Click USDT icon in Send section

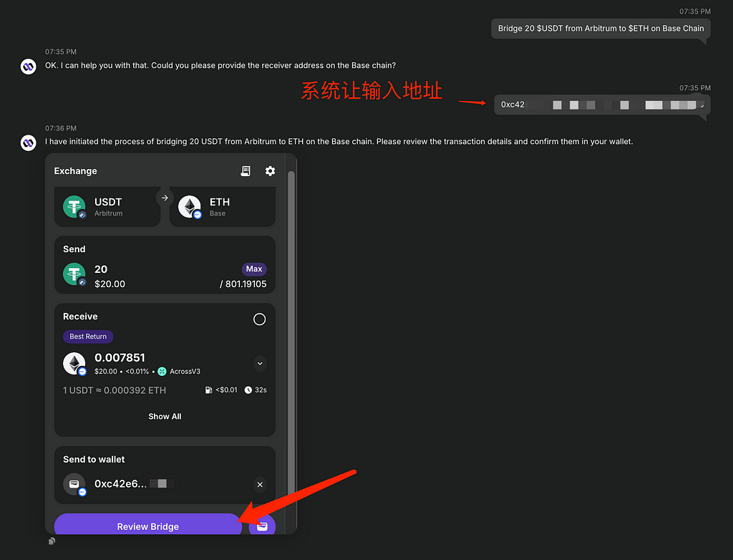74,274
